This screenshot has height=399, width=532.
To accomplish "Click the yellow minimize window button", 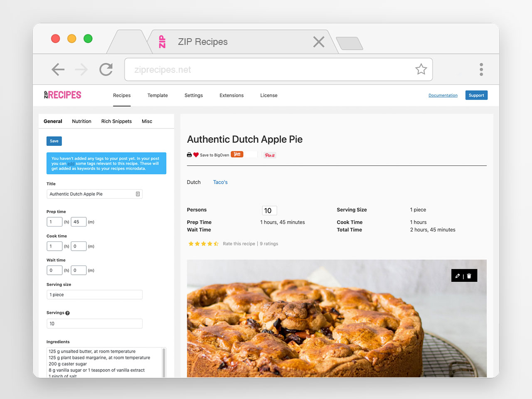I will (71, 39).
